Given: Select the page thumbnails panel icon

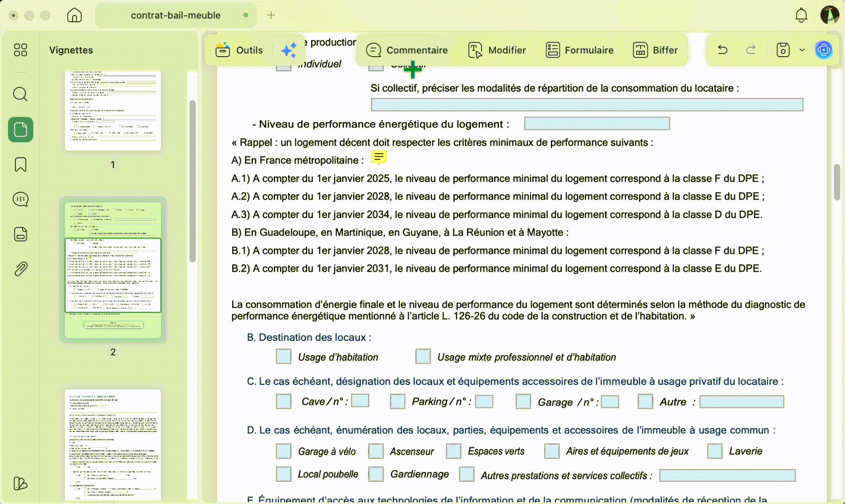Looking at the screenshot, I should (20, 130).
